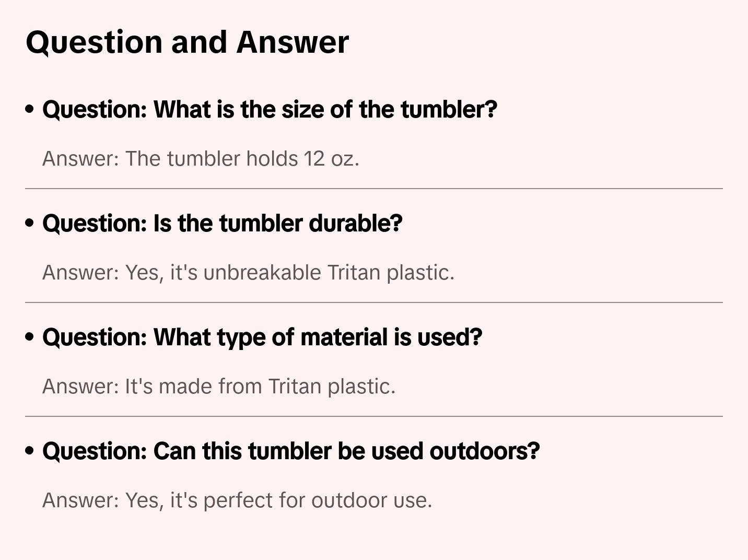Click the "Is the tumbler durable?" question
The width and height of the screenshot is (748, 560).
point(223,223)
